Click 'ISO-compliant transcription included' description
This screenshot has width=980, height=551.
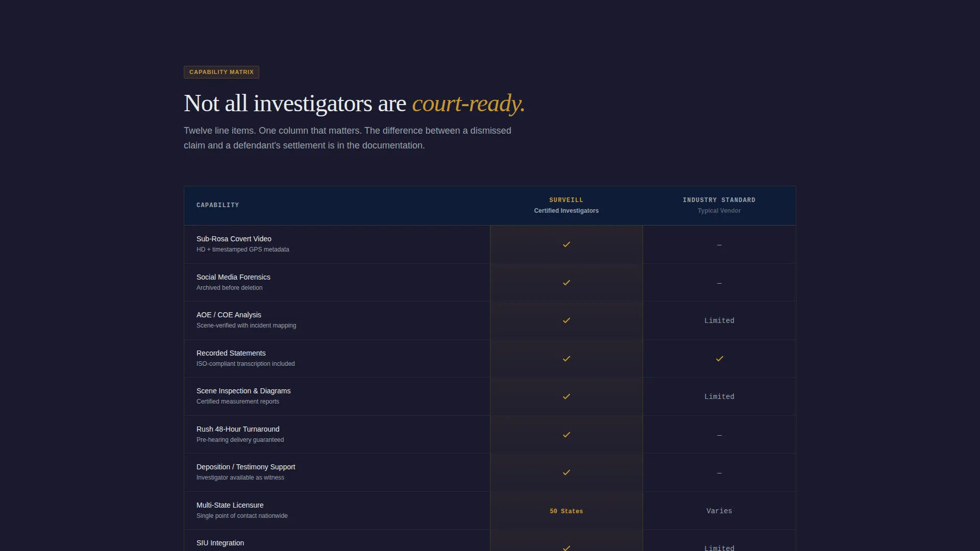point(246,364)
